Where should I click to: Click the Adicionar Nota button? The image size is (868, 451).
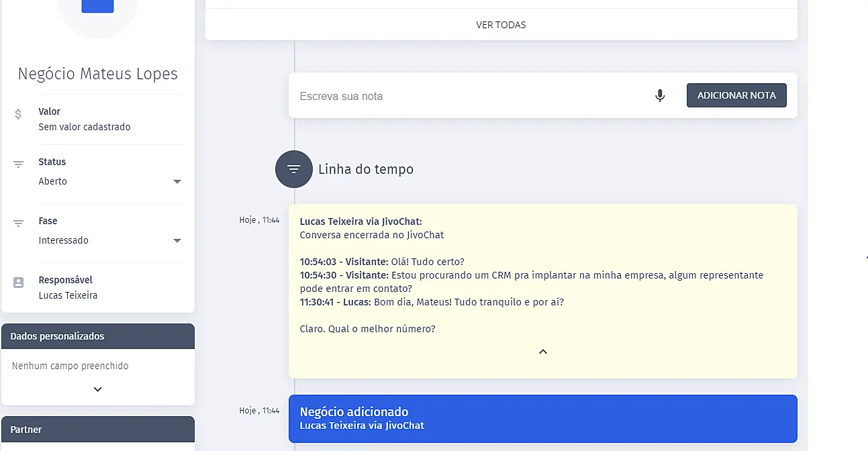point(736,95)
